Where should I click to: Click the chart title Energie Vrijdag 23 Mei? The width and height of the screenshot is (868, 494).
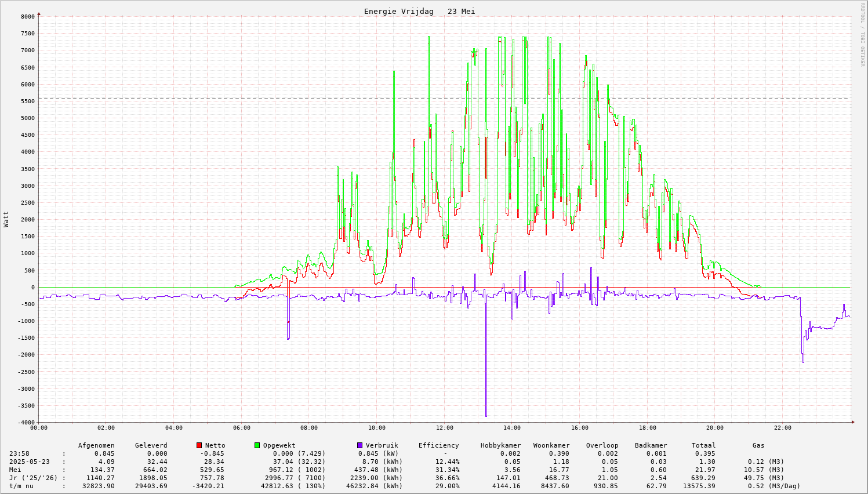419,12
